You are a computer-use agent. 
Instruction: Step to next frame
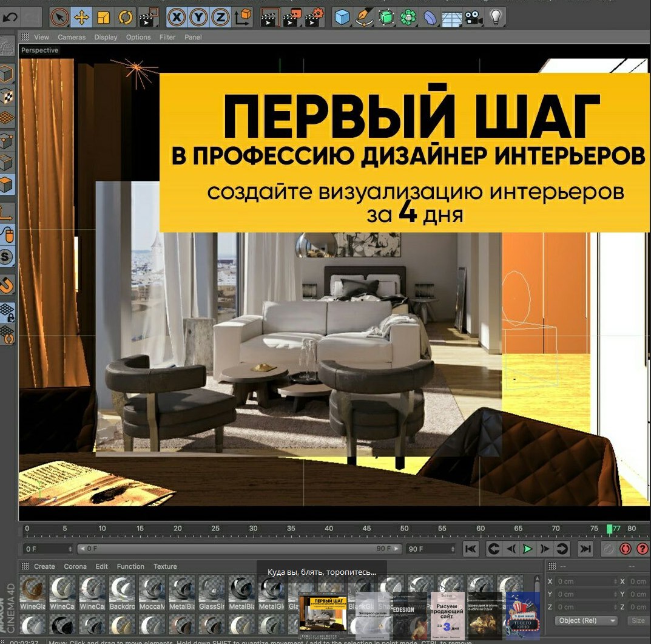pyautogui.click(x=544, y=549)
